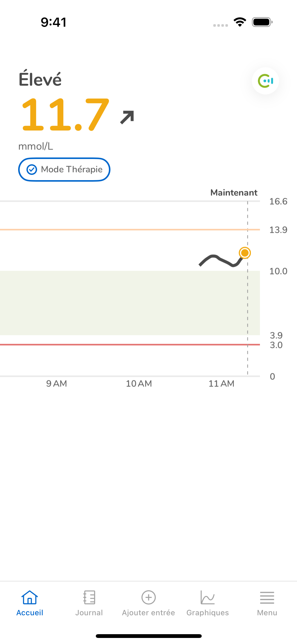Viewport: 297px width, 644px height.
Task: Tap the battery indicator icon
Action: click(x=262, y=22)
